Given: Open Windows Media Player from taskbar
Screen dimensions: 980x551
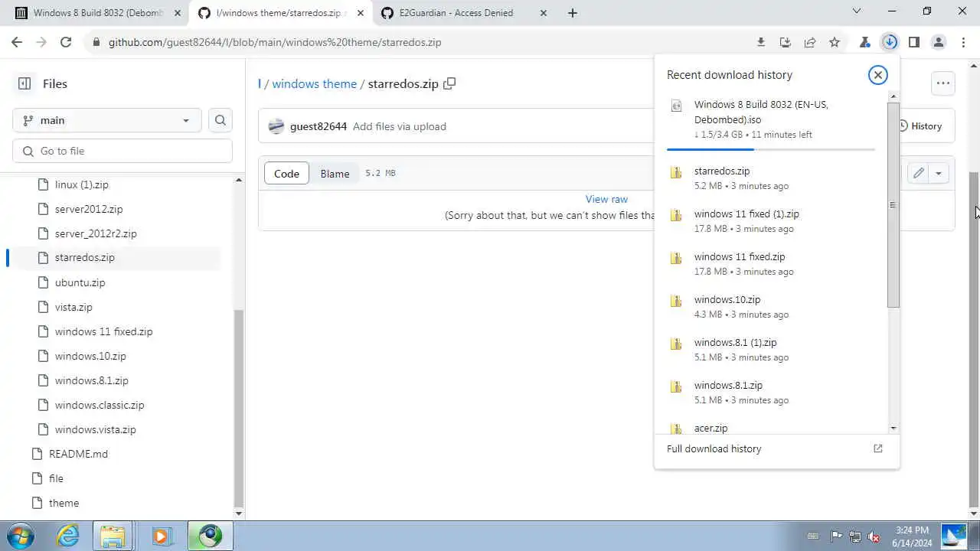Looking at the screenshot, I should coord(161,536).
